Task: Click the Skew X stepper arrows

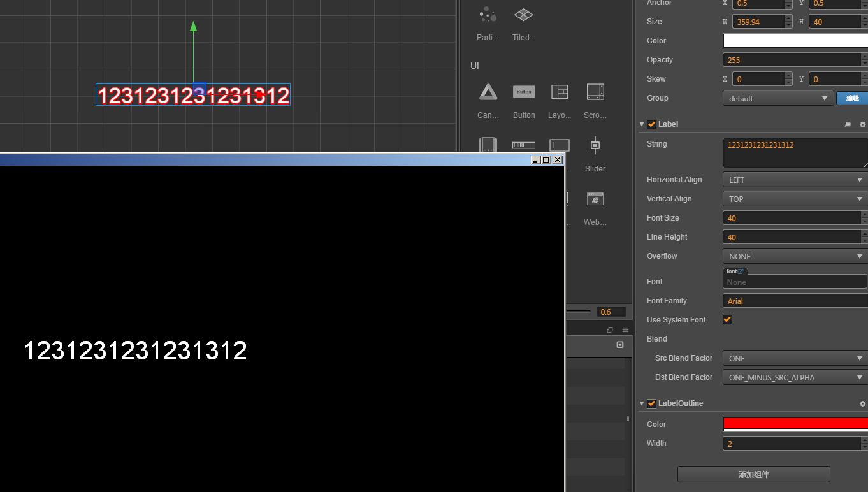Action: 788,79
